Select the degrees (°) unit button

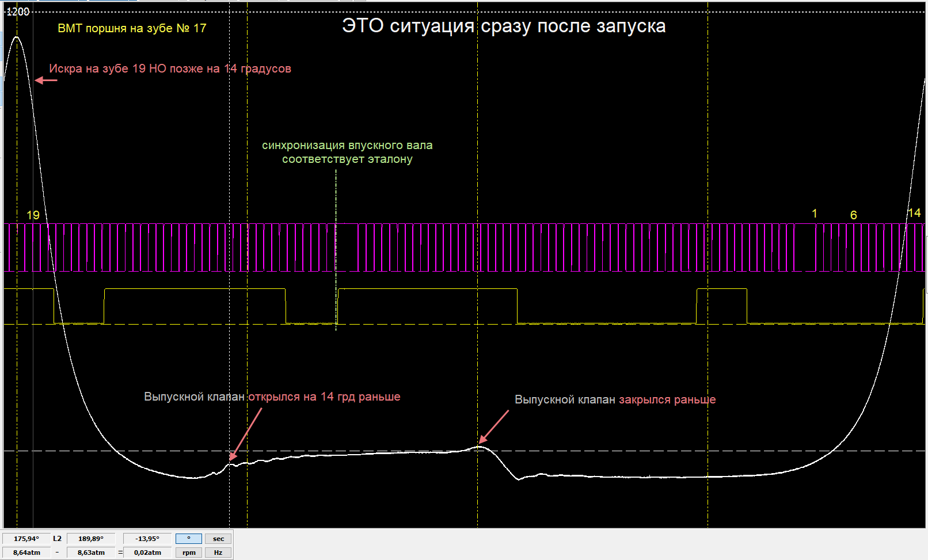tap(188, 539)
